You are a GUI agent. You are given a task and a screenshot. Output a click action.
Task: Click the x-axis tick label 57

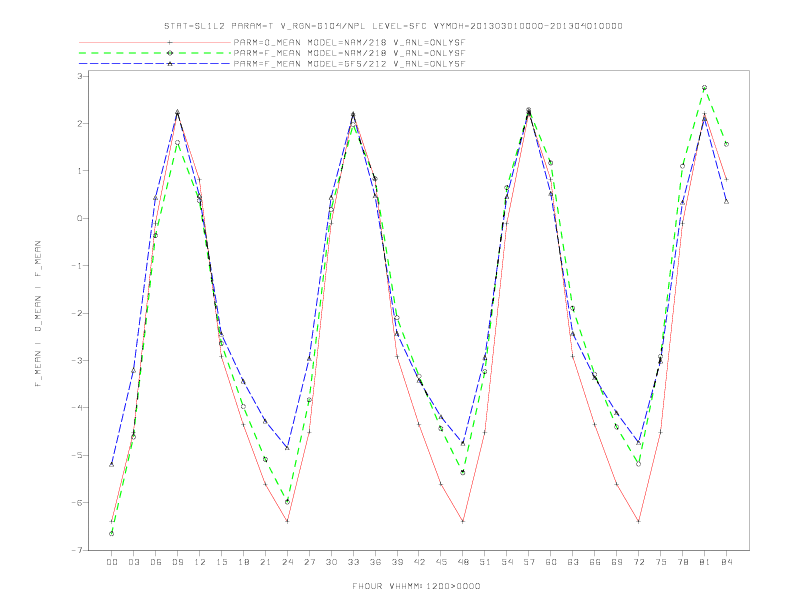point(529,562)
